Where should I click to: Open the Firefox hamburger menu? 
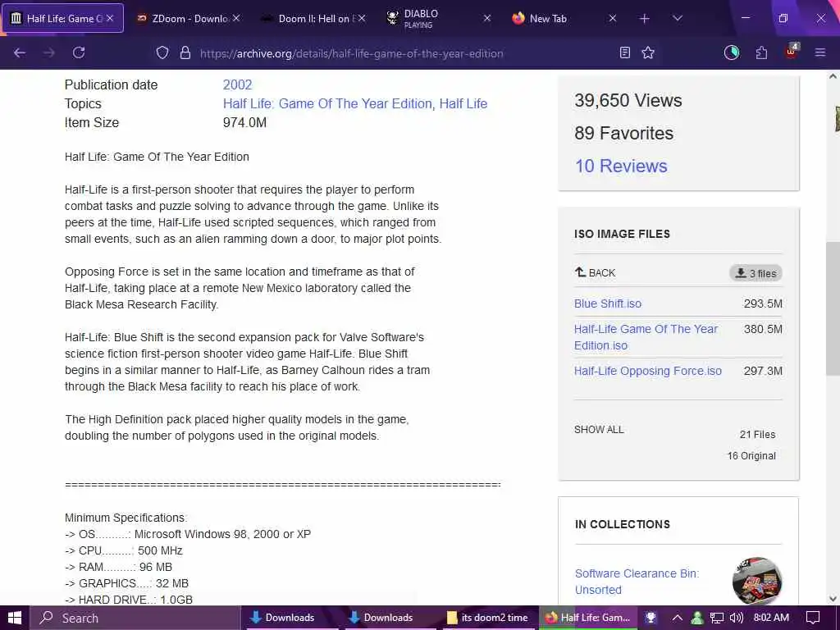[x=820, y=52]
